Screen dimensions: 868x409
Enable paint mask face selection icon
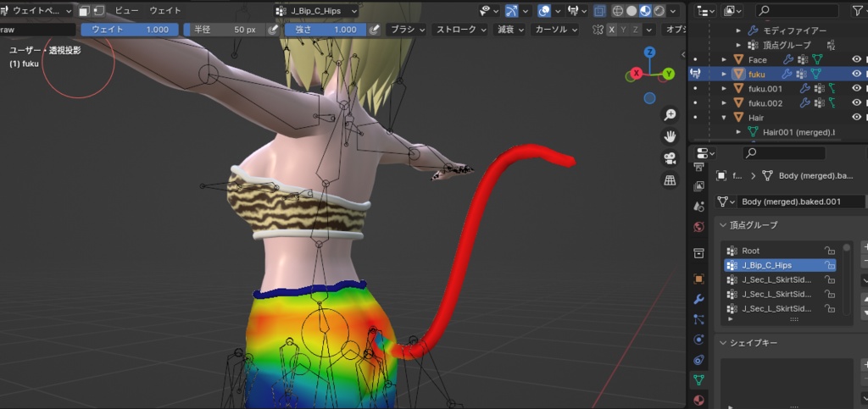(x=84, y=10)
